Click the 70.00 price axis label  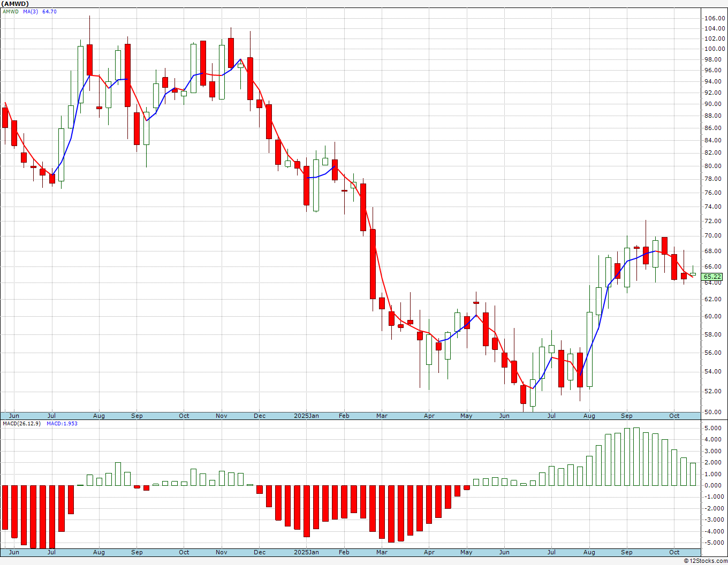pos(715,235)
